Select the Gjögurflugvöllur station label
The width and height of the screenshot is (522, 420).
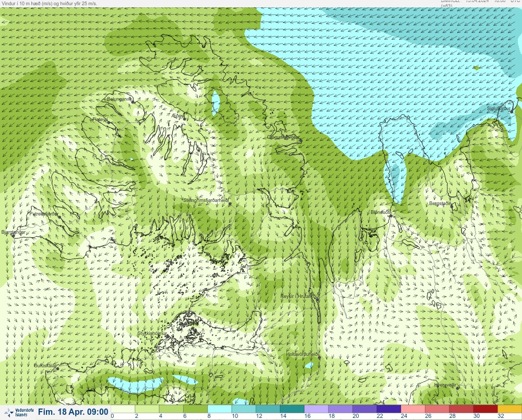(283, 137)
